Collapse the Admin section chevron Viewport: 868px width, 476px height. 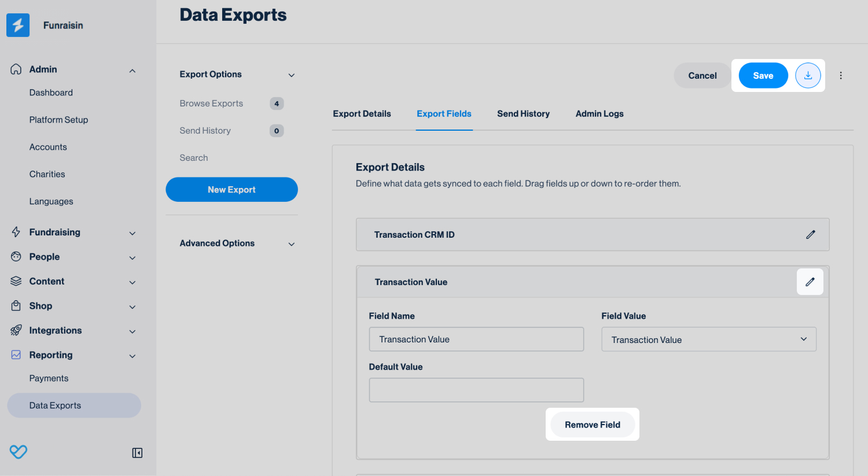pos(133,71)
